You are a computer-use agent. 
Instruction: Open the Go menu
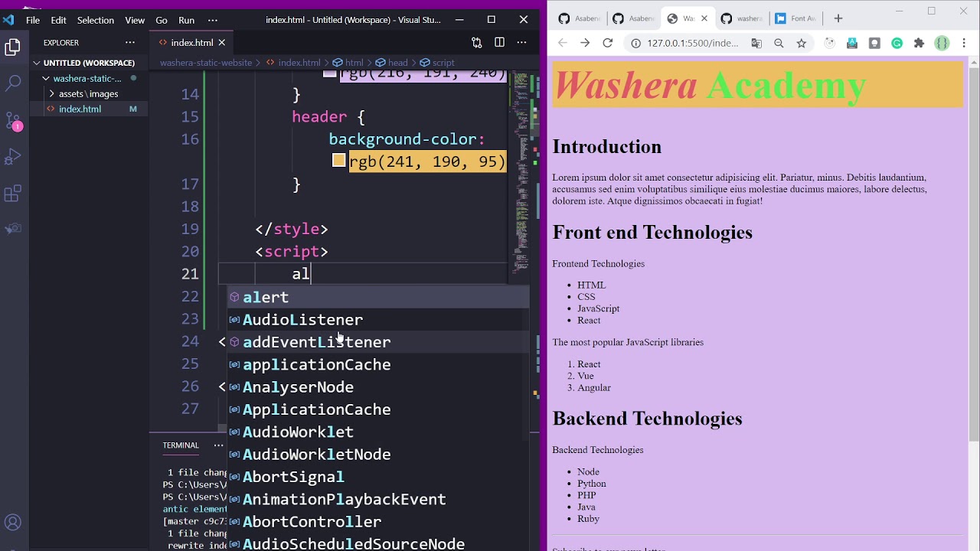[x=162, y=20]
